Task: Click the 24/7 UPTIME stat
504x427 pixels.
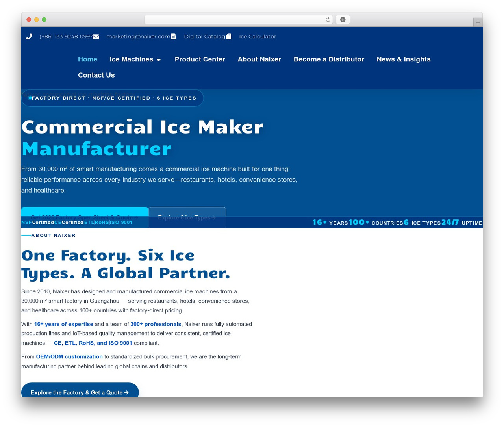Action: [x=462, y=223]
